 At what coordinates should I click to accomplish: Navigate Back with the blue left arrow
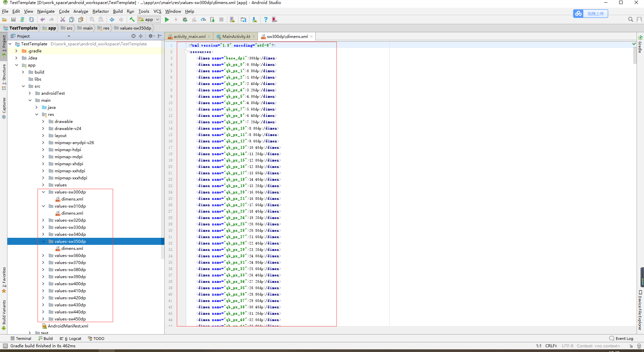click(x=112, y=19)
